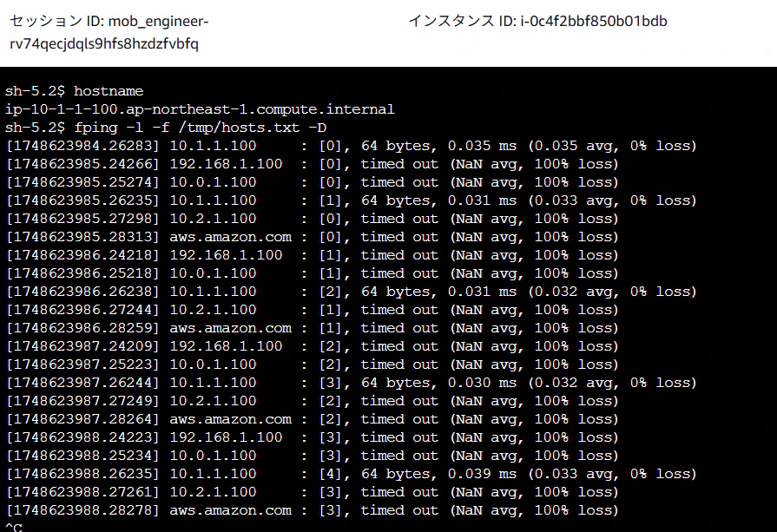Click timestamp [1748623987.28264] for aws.amazon.com

click(x=82, y=419)
